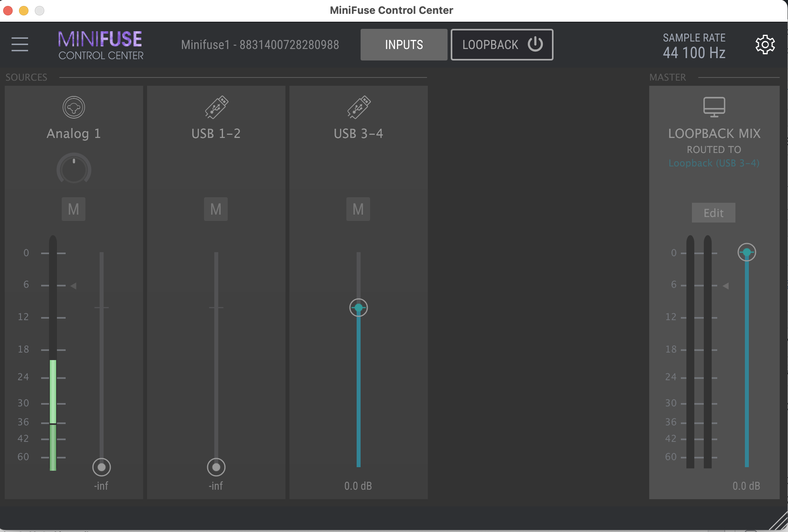Screen dimensions: 788x532
Task: Click the master 0.0 dB value
Action: tap(746, 486)
